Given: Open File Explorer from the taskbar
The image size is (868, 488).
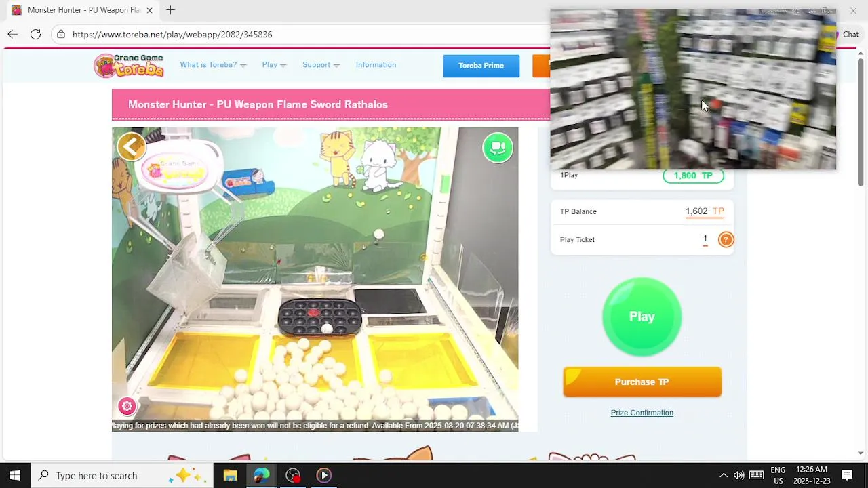Looking at the screenshot, I should click(230, 475).
